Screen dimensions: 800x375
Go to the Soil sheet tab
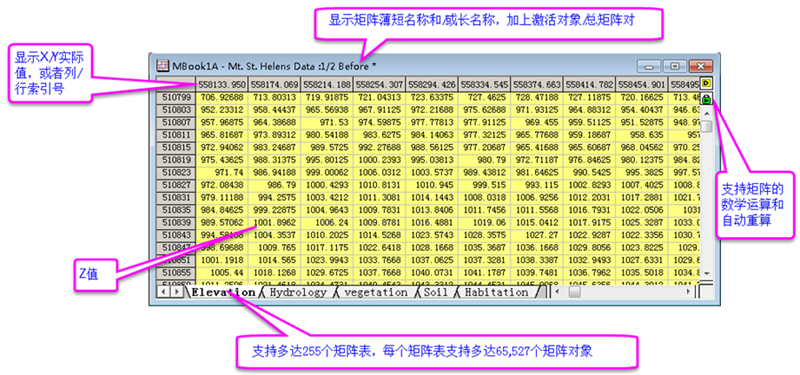pos(435,292)
